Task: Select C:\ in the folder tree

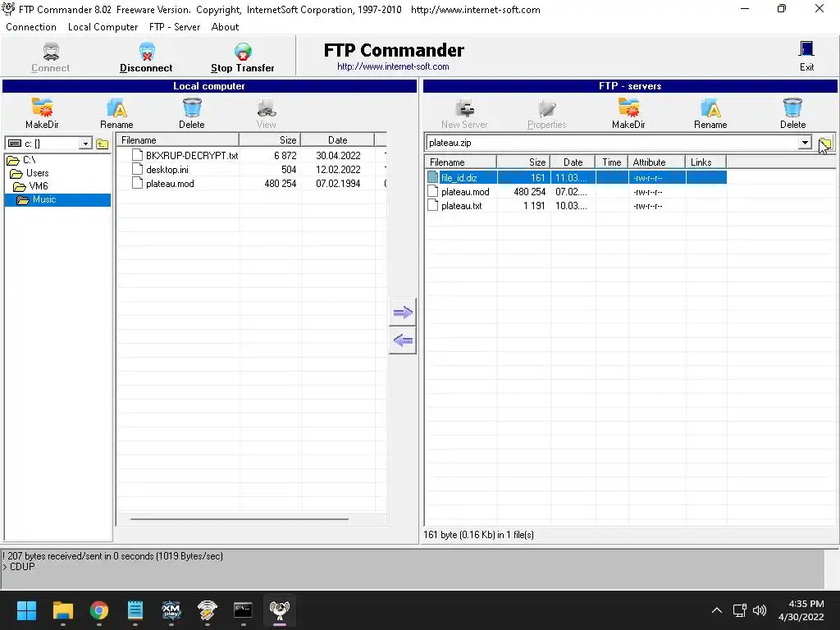Action: 29,160
